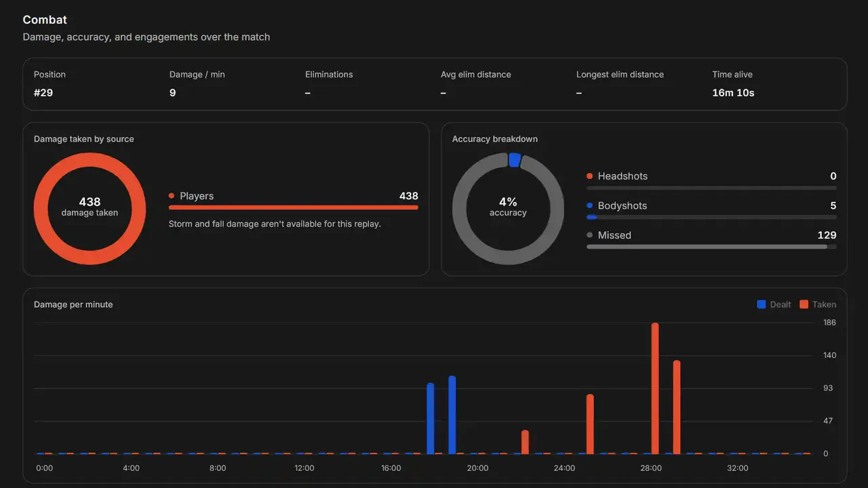The width and height of the screenshot is (868, 488).
Task: Click the Damage per minute title
Action: [x=73, y=304]
